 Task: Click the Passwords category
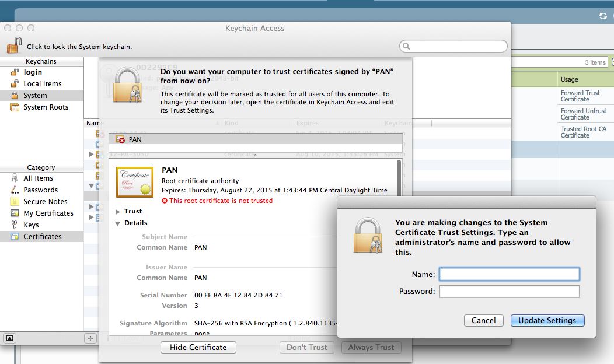(40, 190)
